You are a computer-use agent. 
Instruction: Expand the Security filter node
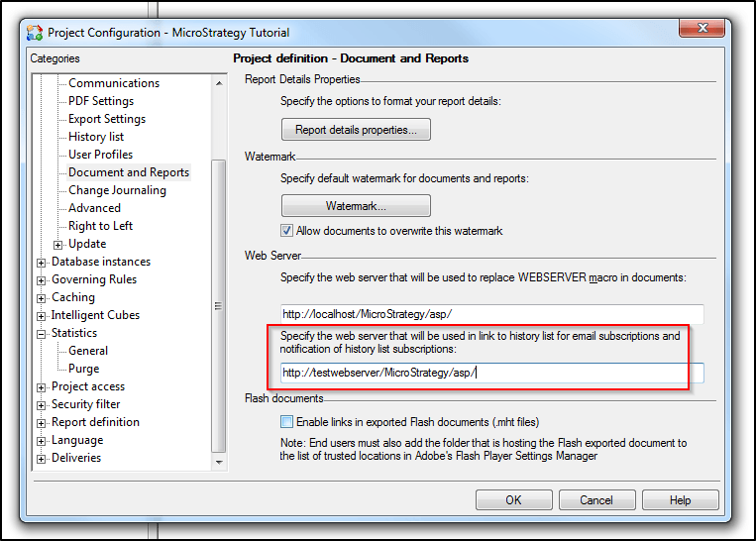tap(41, 405)
